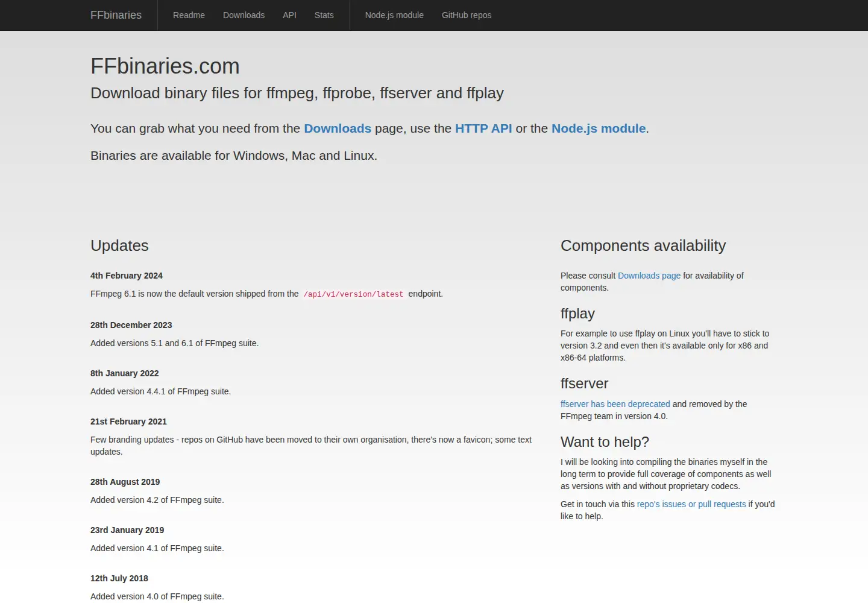Screen dimensions: 868x603
Task: Select the '28th December 2023' update date
Action: tap(131, 325)
